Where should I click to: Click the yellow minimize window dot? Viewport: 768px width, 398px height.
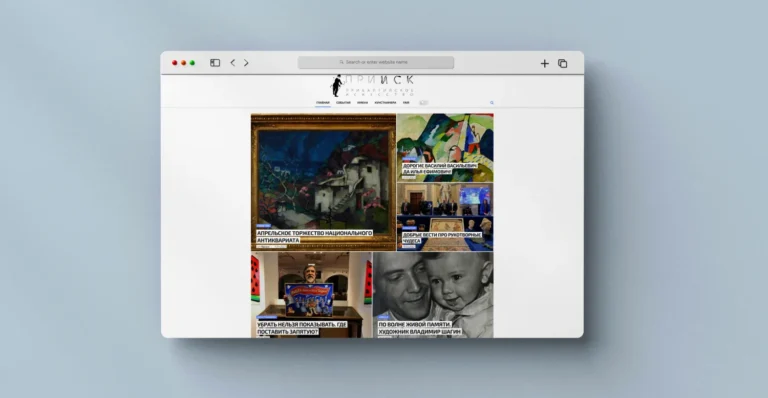pyautogui.click(x=184, y=63)
